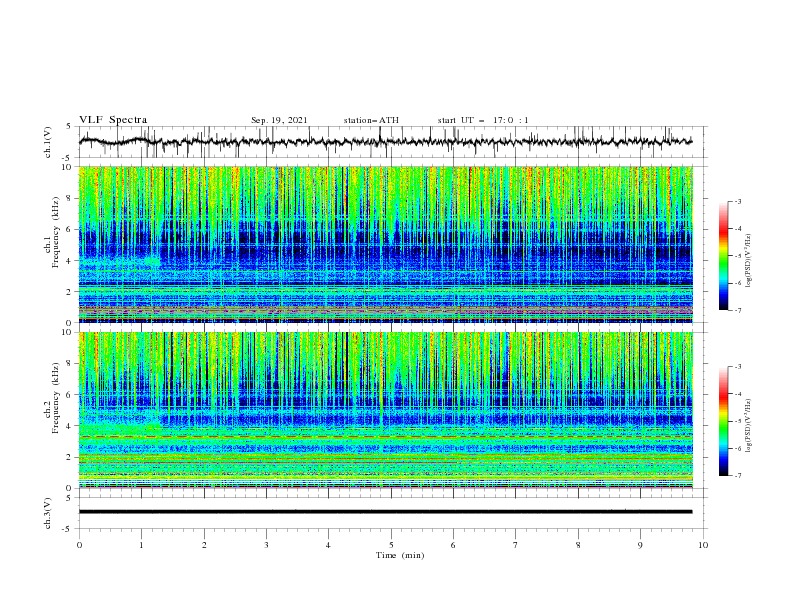The width and height of the screenshot is (792, 612).
Task: Click time axis tick label "5"
Action: pos(391,545)
